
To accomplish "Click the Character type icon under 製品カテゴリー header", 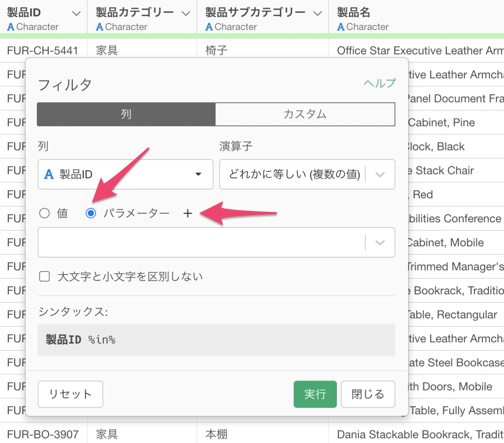I will [x=100, y=27].
